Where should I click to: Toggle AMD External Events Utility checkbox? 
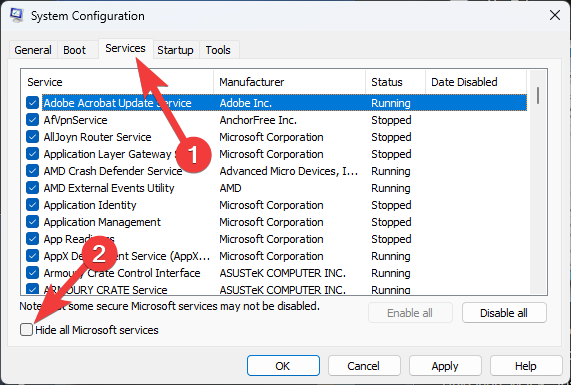point(32,188)
